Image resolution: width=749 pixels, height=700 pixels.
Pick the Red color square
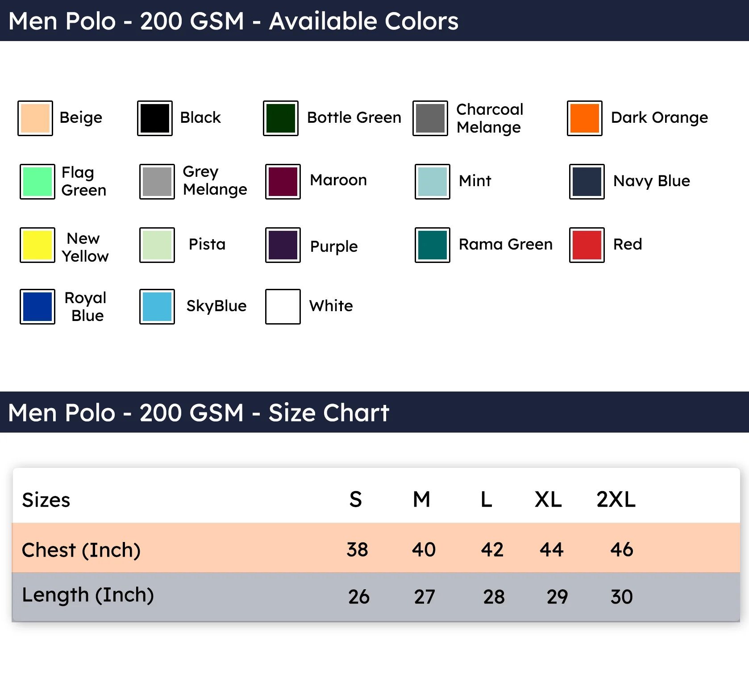coord(587,245)
